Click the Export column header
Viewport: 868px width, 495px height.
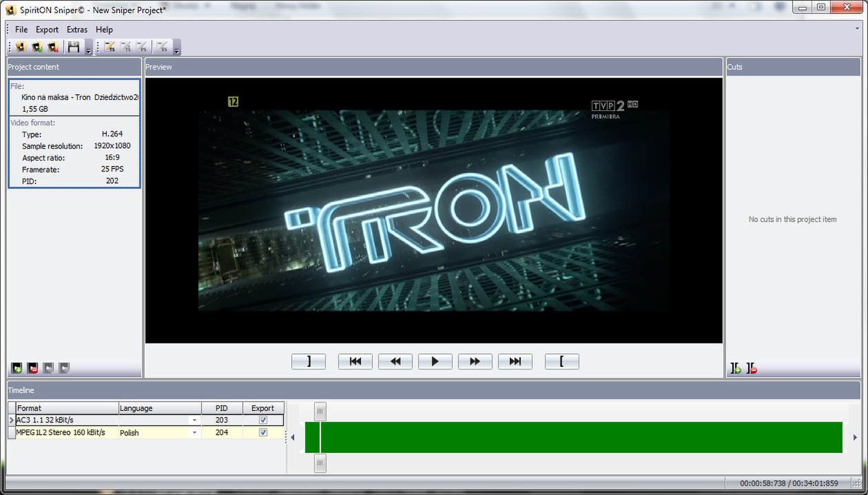tap(262, 408)
